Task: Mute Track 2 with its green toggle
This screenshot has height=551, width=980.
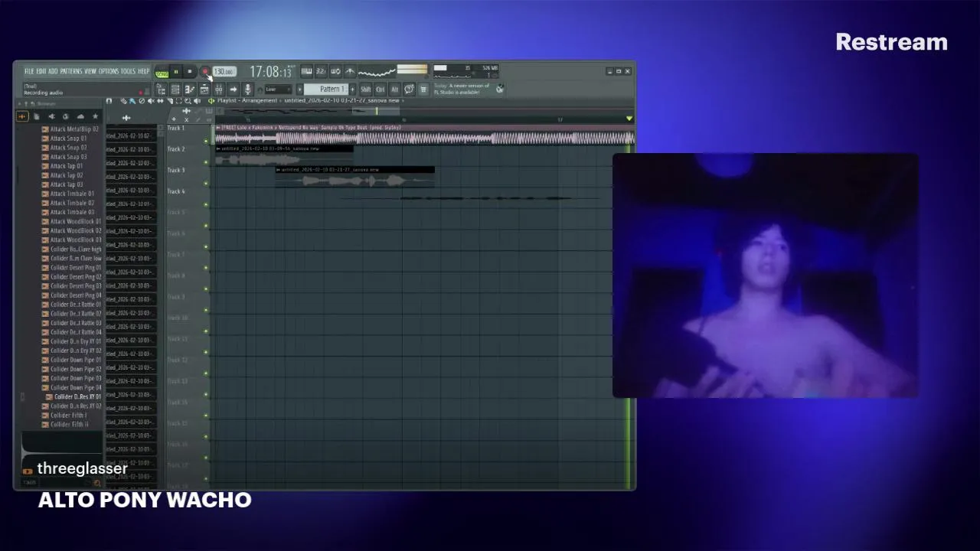Action: click(206, 162)
